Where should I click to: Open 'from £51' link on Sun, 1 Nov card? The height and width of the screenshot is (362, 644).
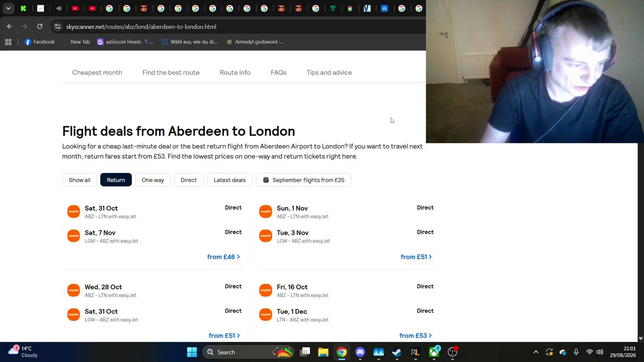tap(416, 257)
